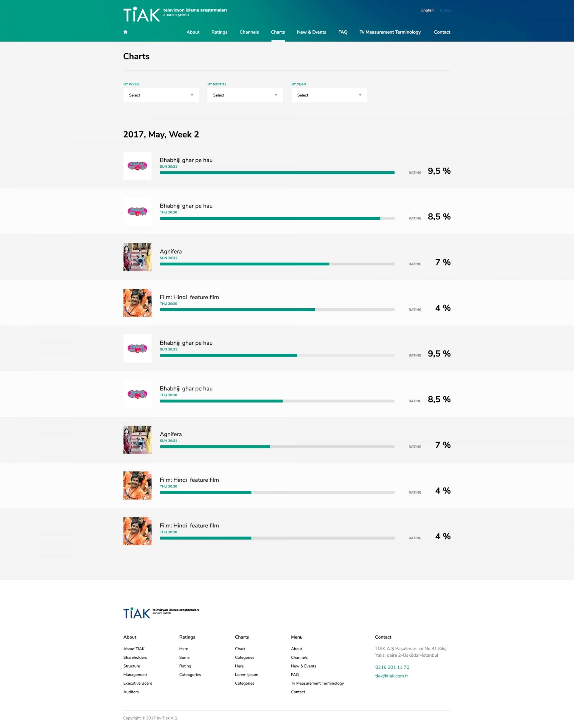Viewport: 574px width, 728px height.
Task: Expand the By Year dropdown
Action: click(x=329, y=95)
